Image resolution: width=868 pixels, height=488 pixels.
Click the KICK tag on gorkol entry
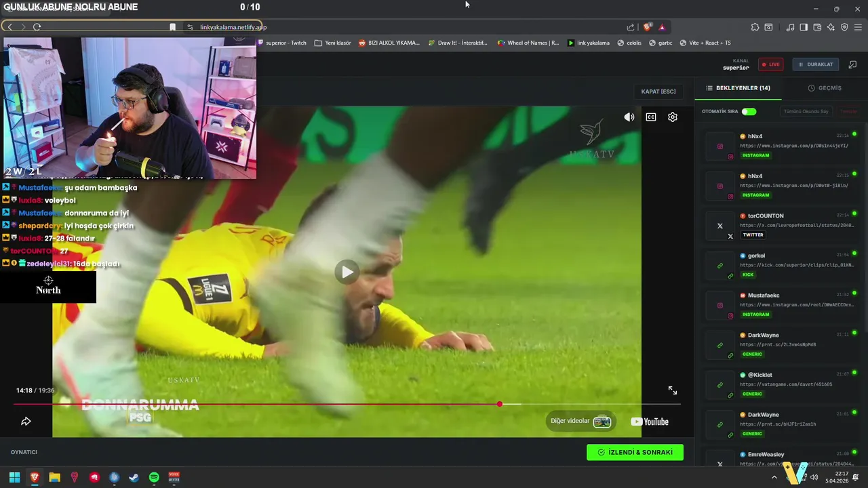click(748, 274)
